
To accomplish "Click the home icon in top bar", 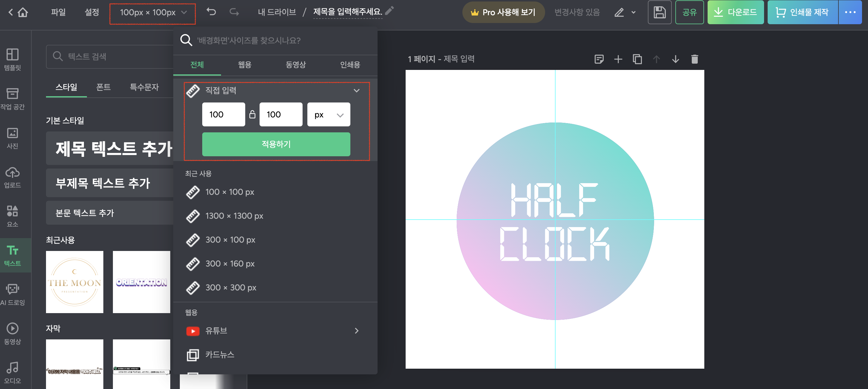I will pos(23,13).
